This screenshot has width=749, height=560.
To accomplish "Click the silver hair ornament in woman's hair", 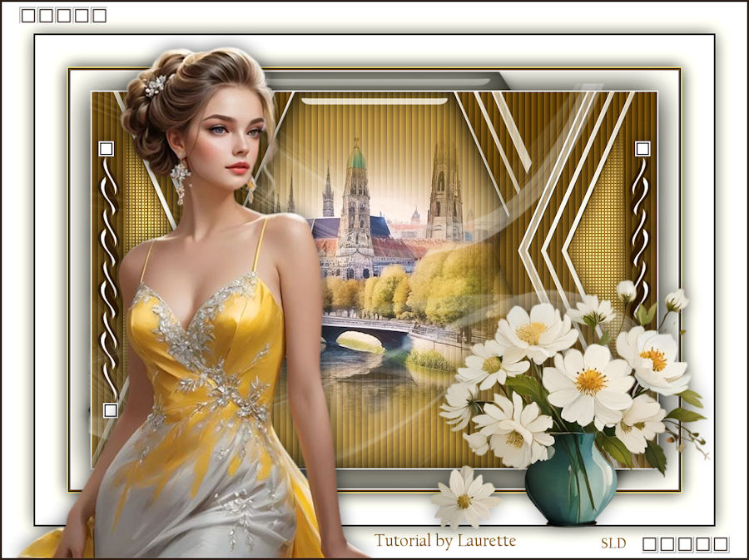I will click(154, 85).
